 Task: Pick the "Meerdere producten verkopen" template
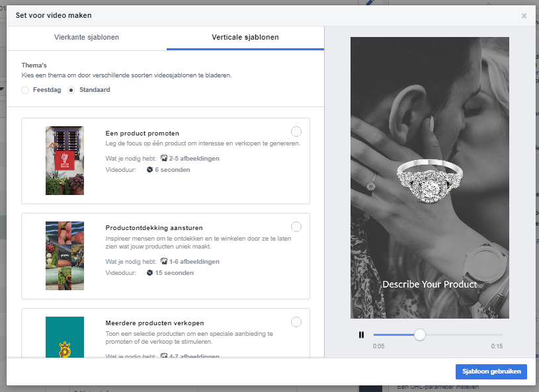tap(296, 322)
